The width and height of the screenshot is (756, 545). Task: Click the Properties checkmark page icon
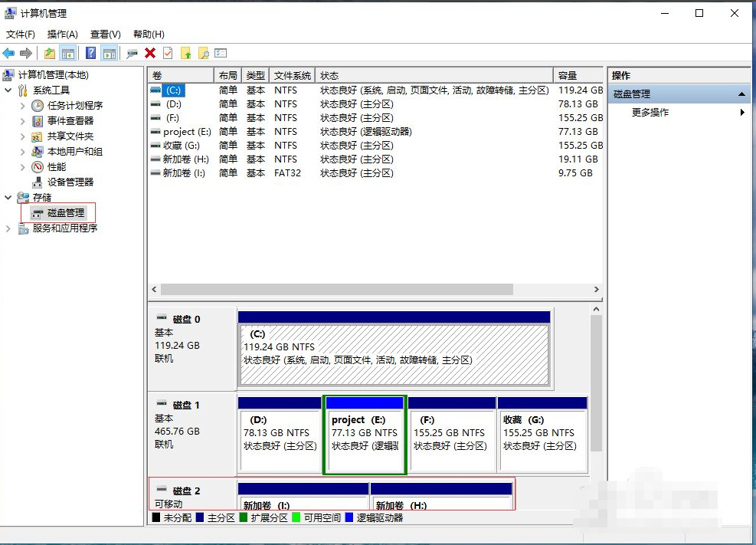point(168,53)
